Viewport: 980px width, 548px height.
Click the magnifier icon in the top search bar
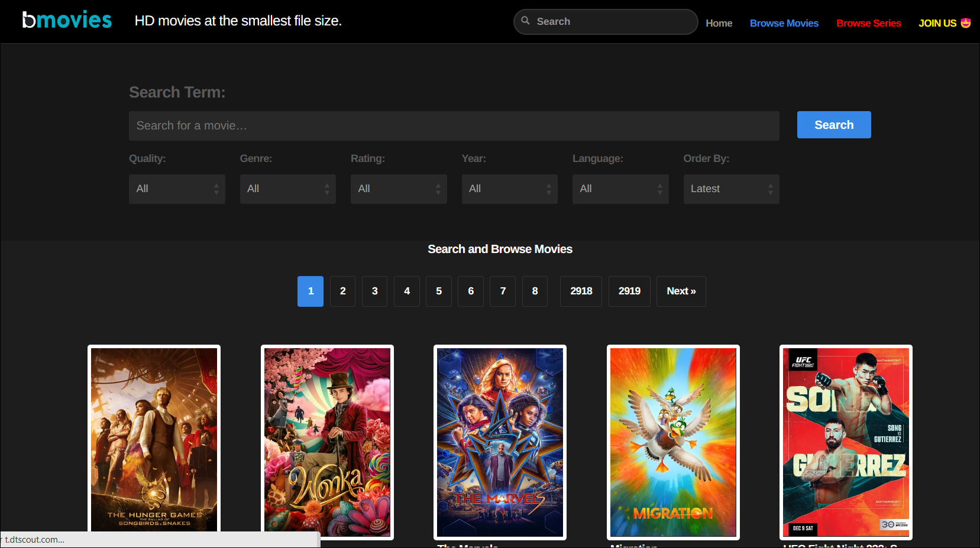tap(525, 21)
